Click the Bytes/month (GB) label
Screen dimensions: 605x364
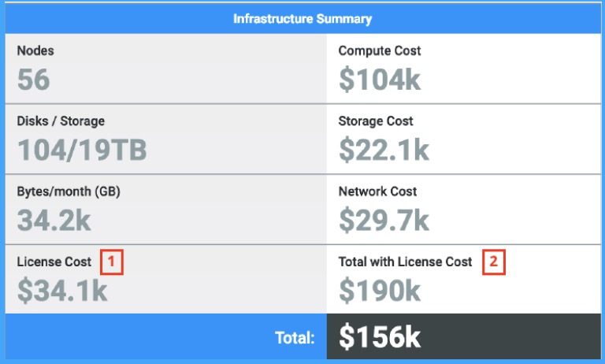[69, 191]
